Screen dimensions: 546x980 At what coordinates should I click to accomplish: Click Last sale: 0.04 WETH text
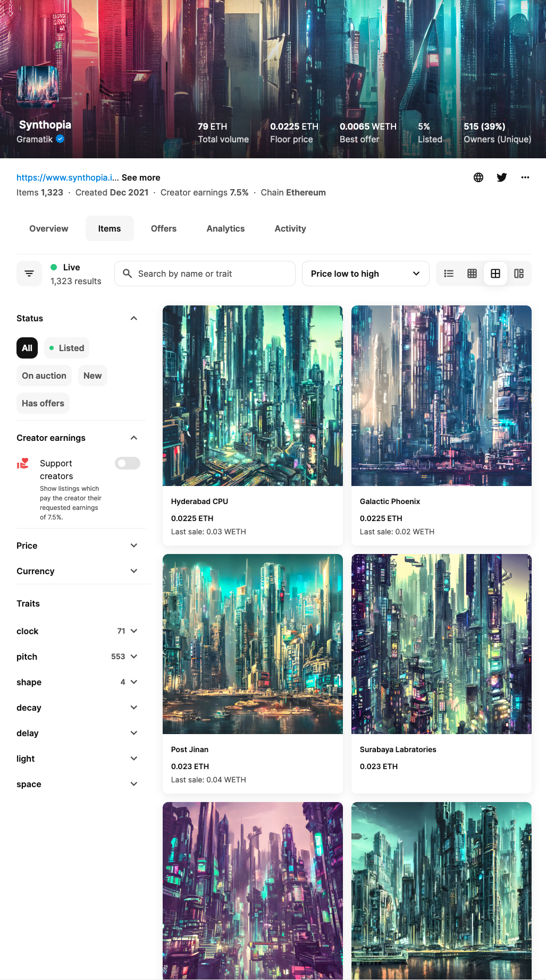[x=208, y=780]
